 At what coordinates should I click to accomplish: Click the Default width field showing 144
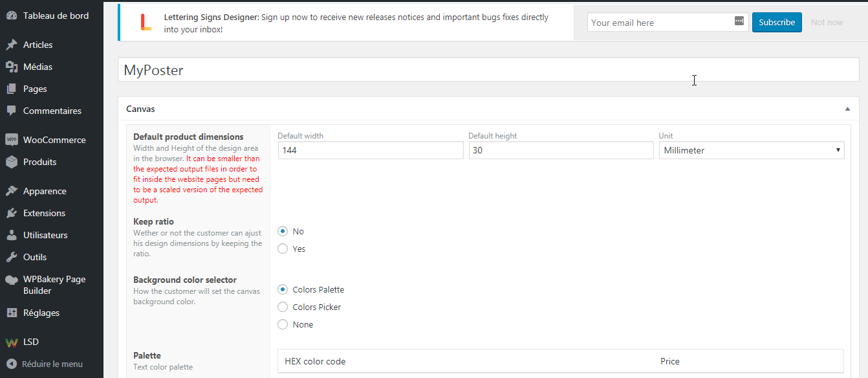pos(371,150)
